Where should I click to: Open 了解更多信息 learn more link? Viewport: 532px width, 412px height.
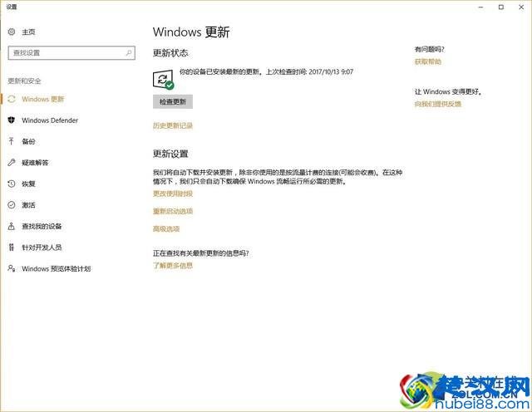(x=173, y=266)
